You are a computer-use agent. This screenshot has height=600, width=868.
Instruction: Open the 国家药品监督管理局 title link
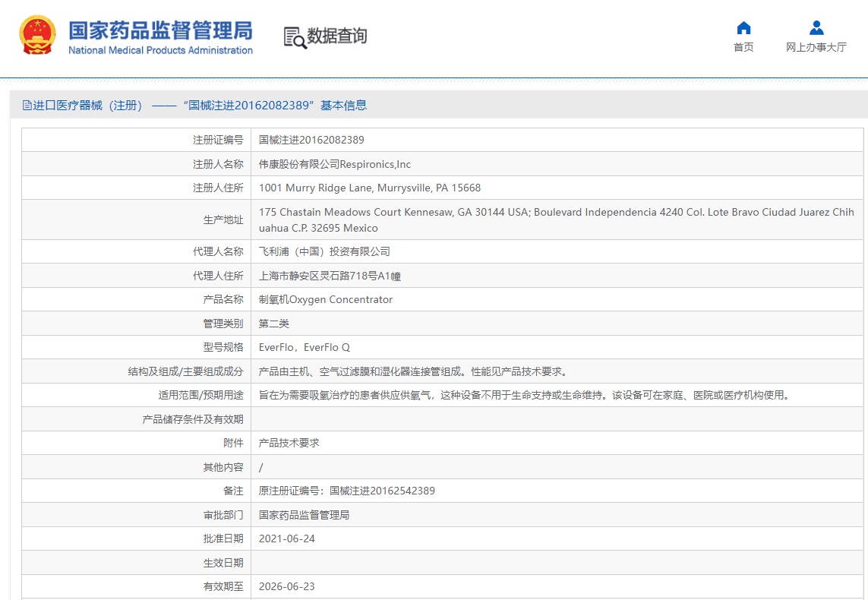160,30
